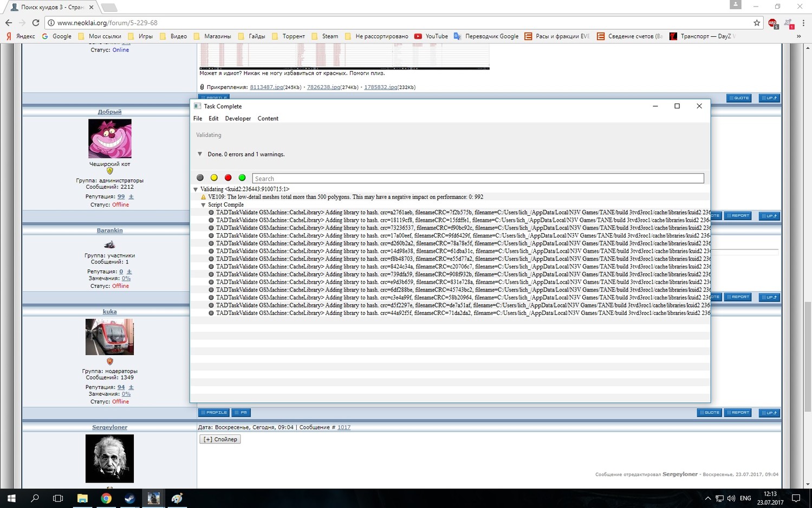Open Steam from the taskbar
The height and width of the screenshot is (508, 812).
[129, 498]
